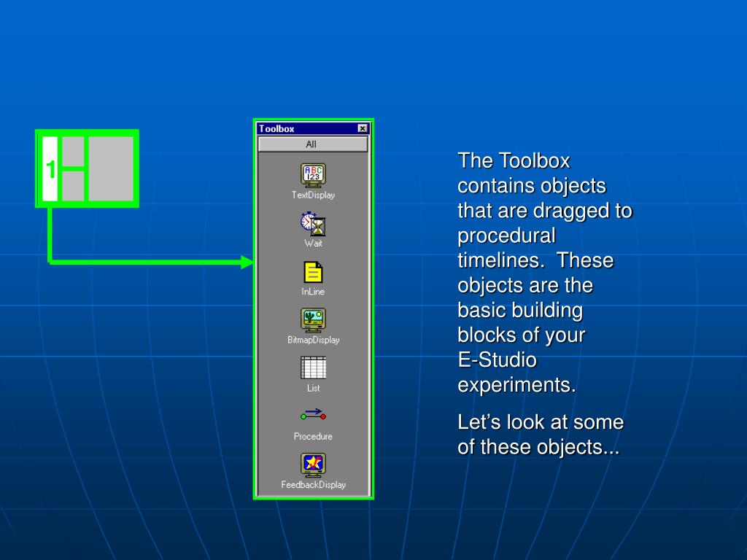Click the FeedbackDisplay label text
This screenshot has height=560, width=747.
(x=313, y=485)
